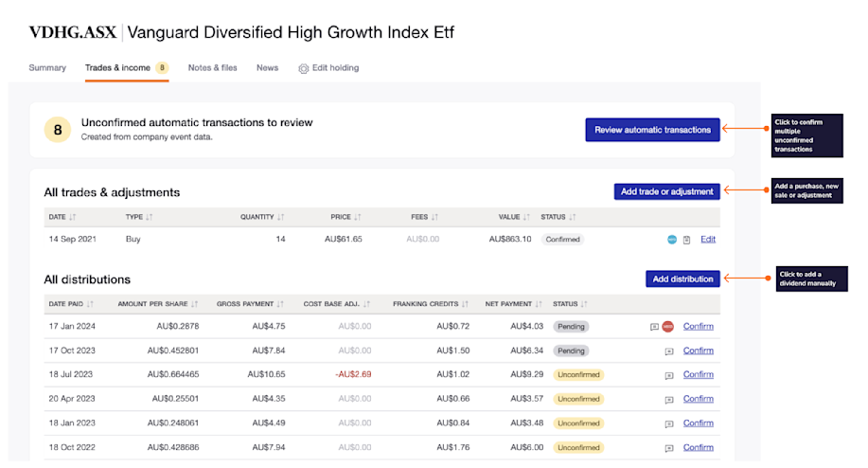This screenshot has width=868, height=468.
Task: Sort distributions by AMOUNT PER SHARE sort arrows
Action: [194, 304]
